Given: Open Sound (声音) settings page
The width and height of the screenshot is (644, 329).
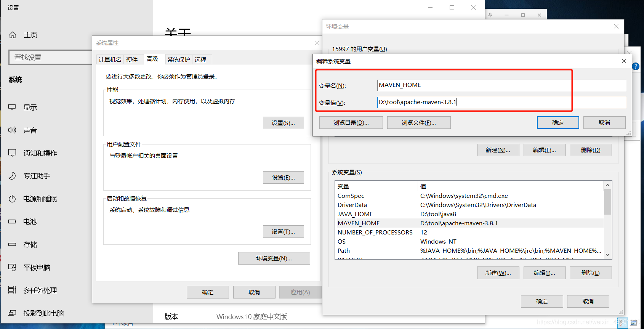Looking at the screenshot, I should coord(30,130).
